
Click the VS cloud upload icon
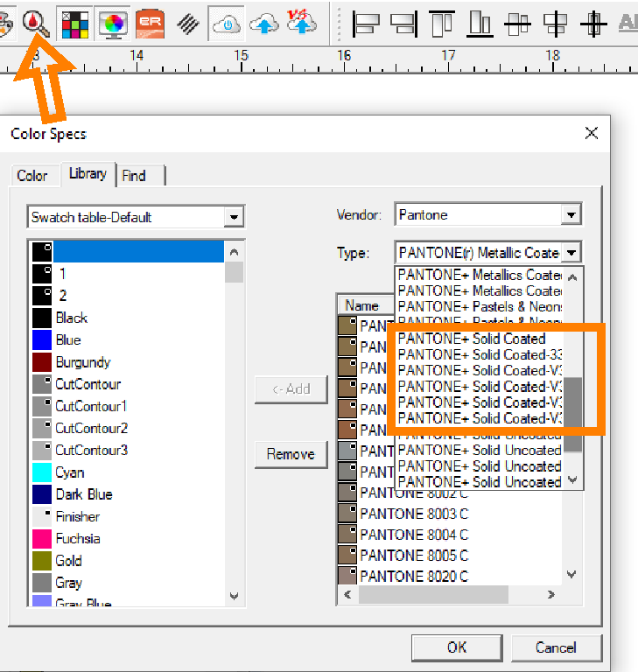pyautogui.click(x=301, y=22)
